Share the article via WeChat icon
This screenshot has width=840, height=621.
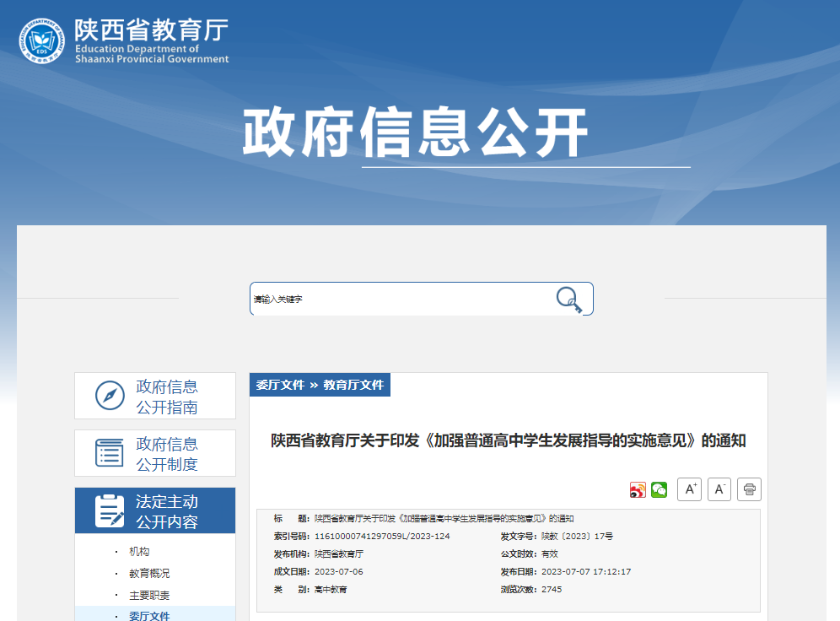tap(659, 489)
